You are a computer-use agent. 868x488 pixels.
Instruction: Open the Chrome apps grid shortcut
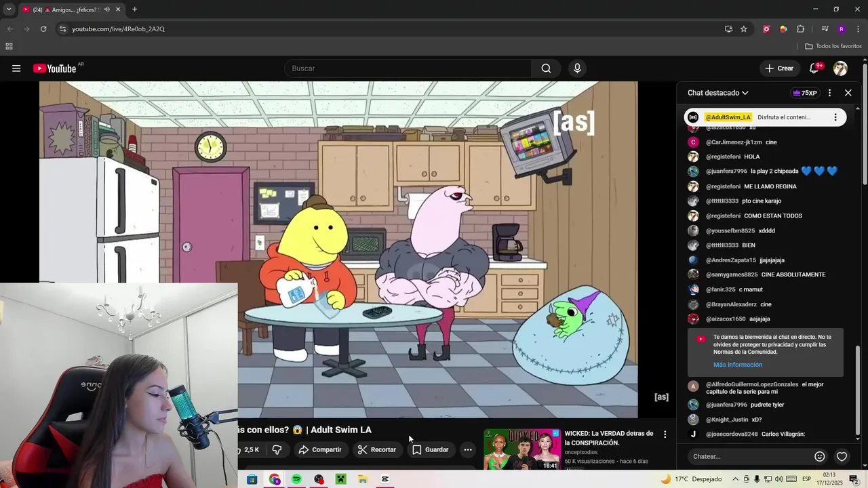pyautogui.click(x=9, y=46)
